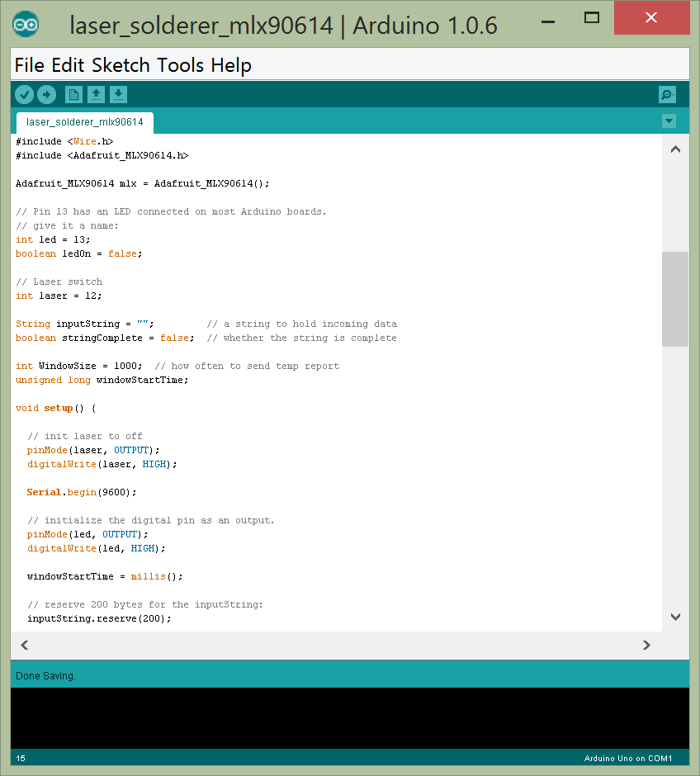Viewport: 700px width, 776px height.
Task: Close the Arduino window
Action: tap(651, 18)
